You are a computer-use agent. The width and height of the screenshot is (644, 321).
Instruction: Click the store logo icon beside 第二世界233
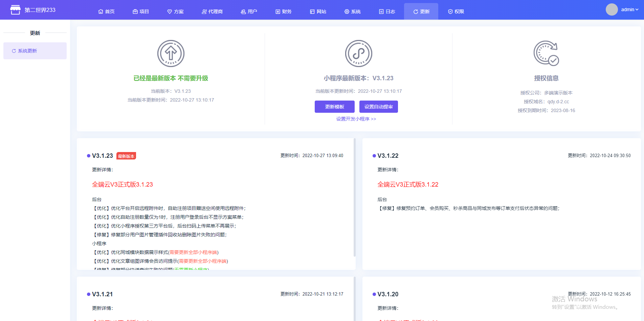[15, 10]
